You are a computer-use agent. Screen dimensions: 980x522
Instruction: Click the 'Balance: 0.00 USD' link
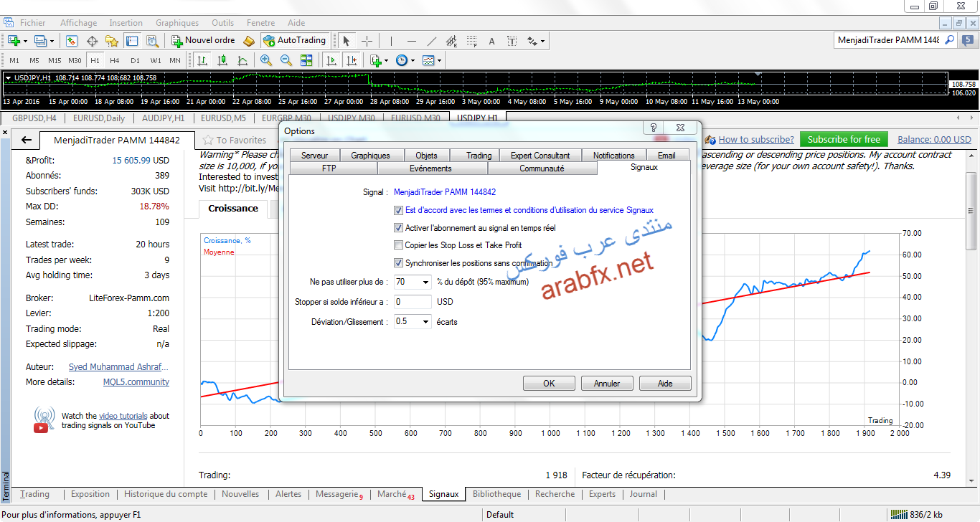click(934, 140)
